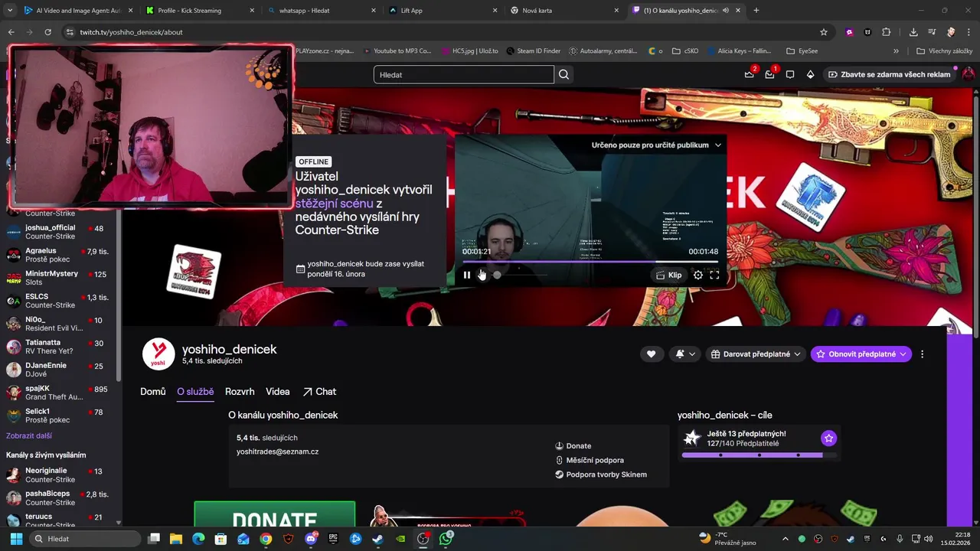Click Zobrazit další in sidebar
Screen dimensions: 980x551
29,435
